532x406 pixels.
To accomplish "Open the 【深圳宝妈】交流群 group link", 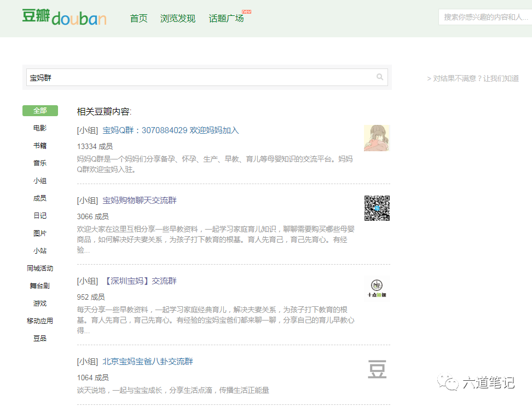I will (x=140, y=281).
